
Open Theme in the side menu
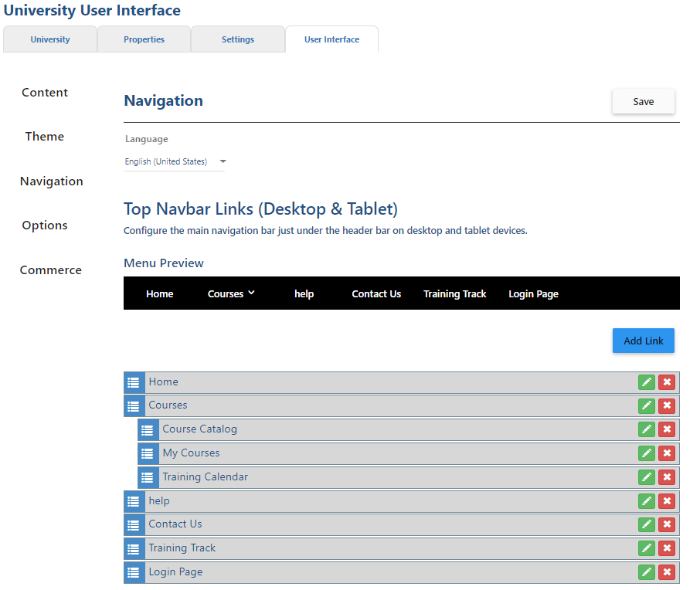[x=45, y=137]
